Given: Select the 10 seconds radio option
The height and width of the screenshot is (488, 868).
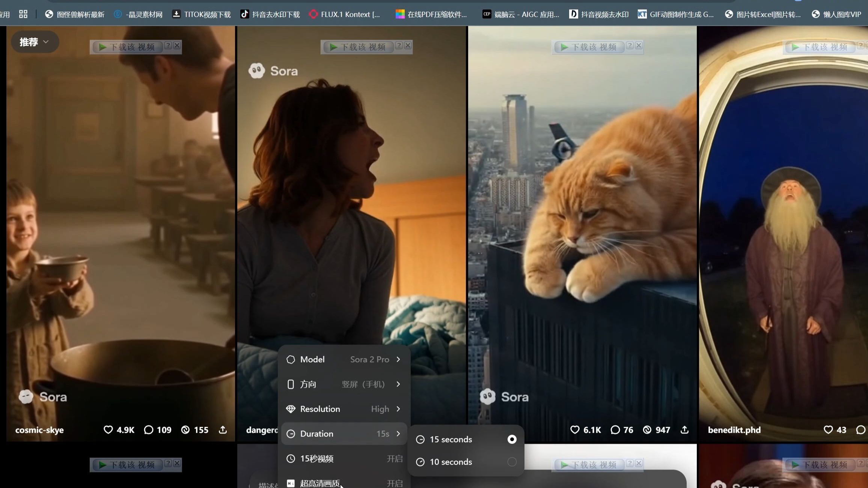Looking at the screenshot, I should click(x=512, y=462).
